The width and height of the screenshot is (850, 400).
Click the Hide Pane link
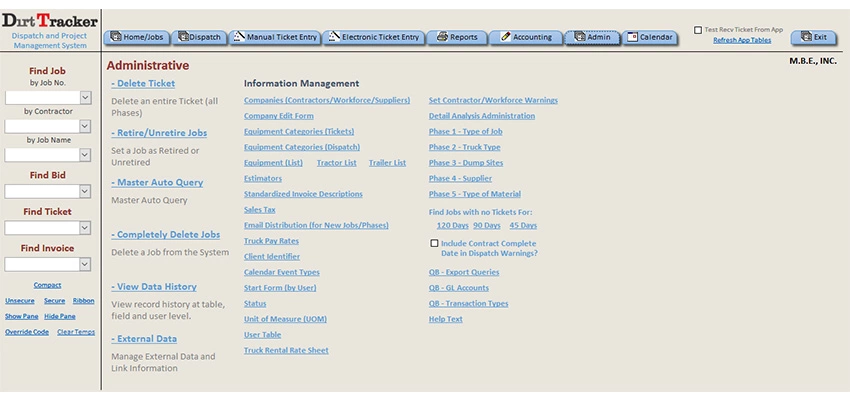click(x=60, y=317)
